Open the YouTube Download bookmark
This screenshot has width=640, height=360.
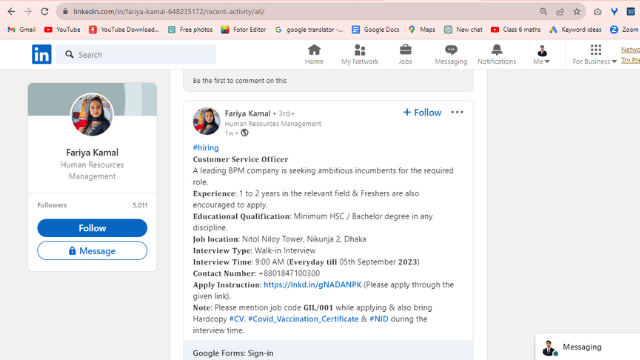pos(124,29)
